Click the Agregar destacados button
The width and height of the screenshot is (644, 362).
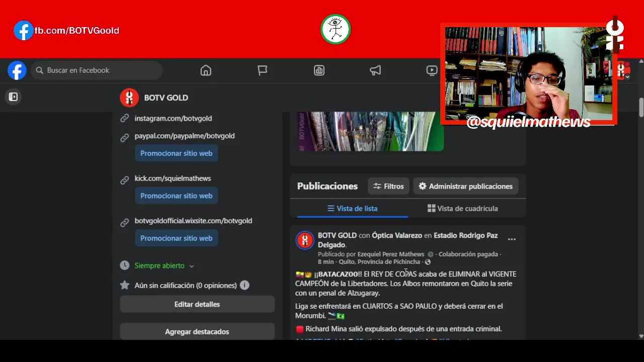click(197, 332)
